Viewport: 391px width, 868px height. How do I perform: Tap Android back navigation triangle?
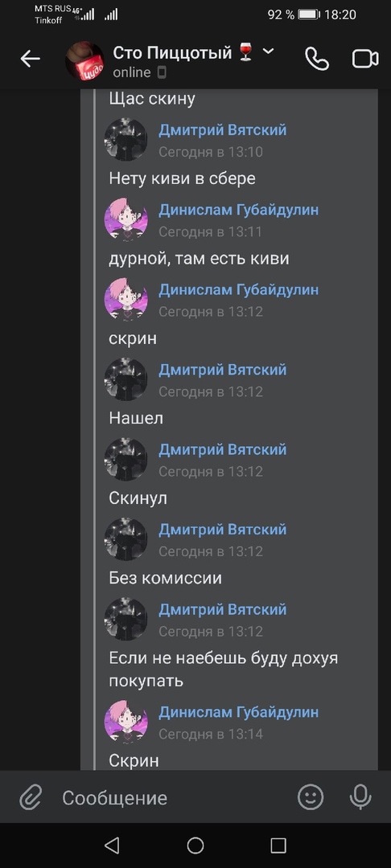(112, 845)
